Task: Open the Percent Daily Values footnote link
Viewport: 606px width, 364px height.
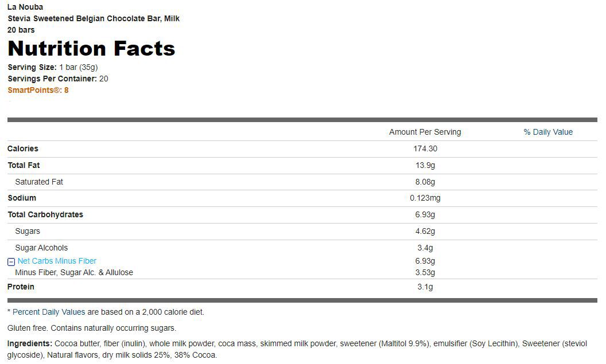Action: pyautogui.click(x=49, y=312)
